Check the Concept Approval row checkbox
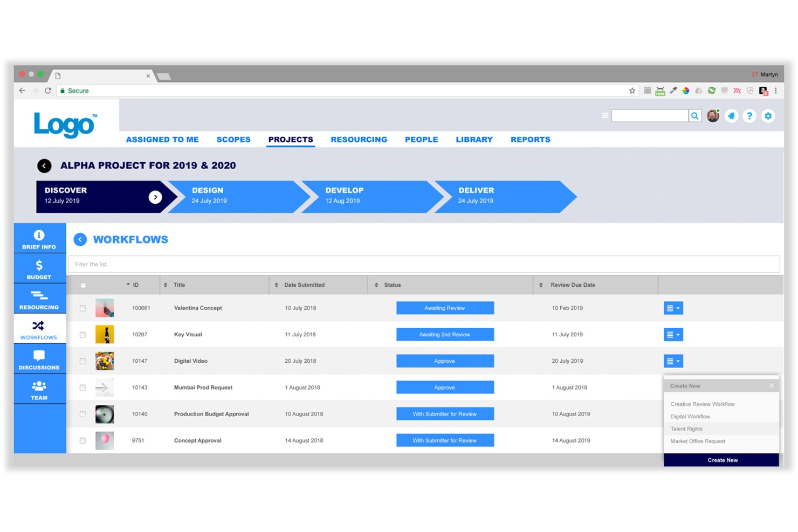Screen dimensions: 798x532 click(x=82, y=440)
